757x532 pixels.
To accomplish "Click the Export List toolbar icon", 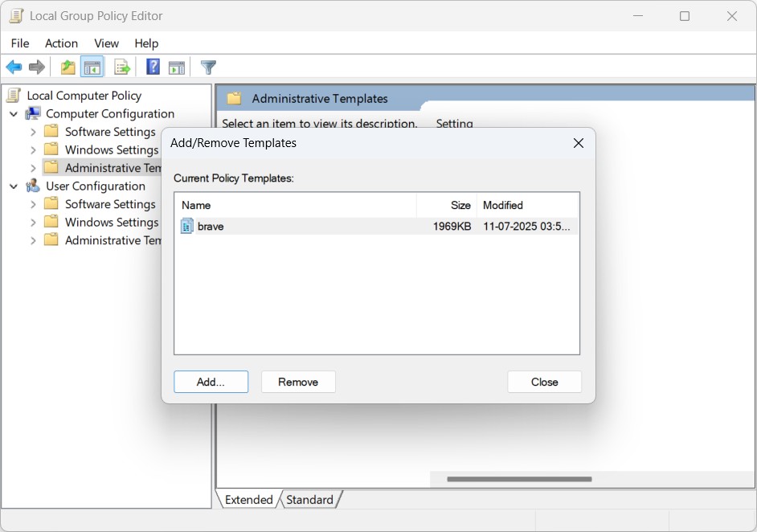I will (x=122, y=67).
